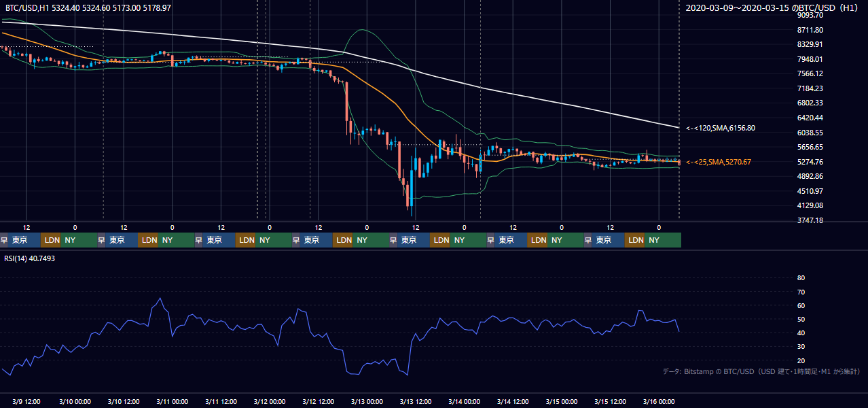Click price axis label 7948.01
The image size is (868, 408).
[810, 59]
